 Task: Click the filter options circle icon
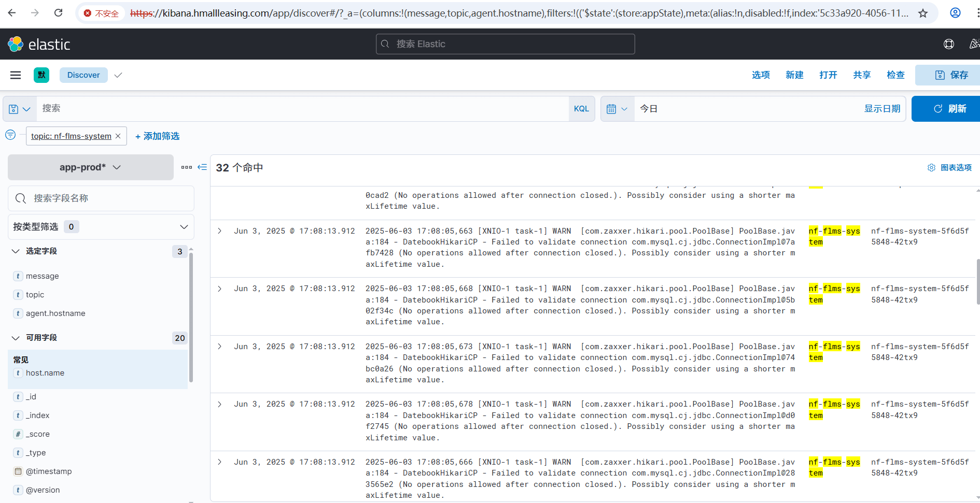tap(10, 135)
